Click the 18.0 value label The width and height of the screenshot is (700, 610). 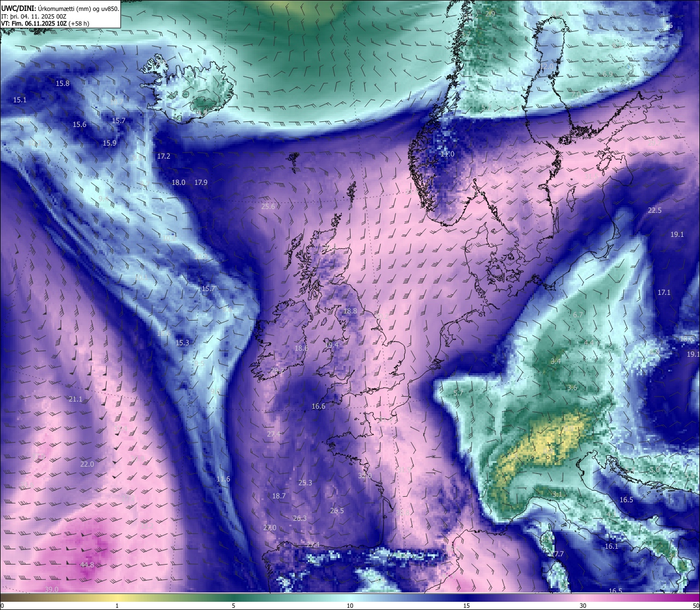pyautogui.click(x=178, y=183)
